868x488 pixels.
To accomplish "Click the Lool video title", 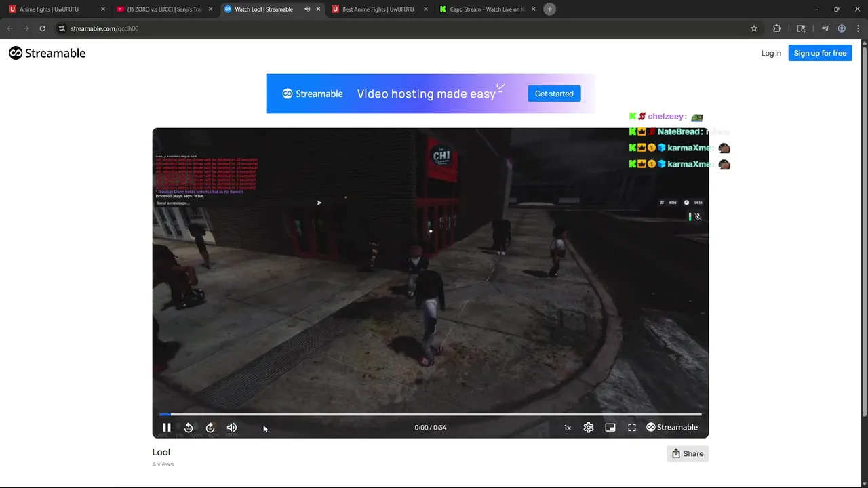I will (x=161, y=452).
